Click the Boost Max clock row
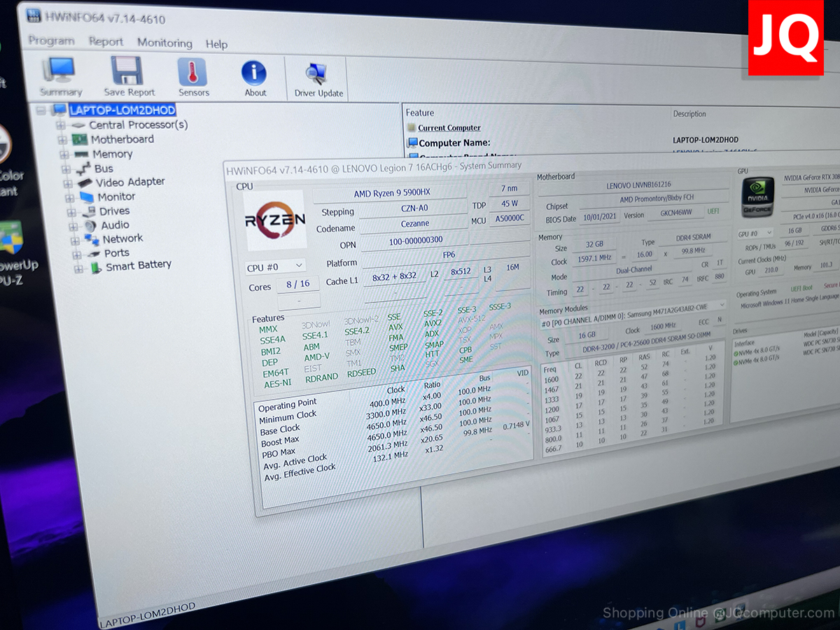This screenshot has width=840, height=630. pos(394,432)
